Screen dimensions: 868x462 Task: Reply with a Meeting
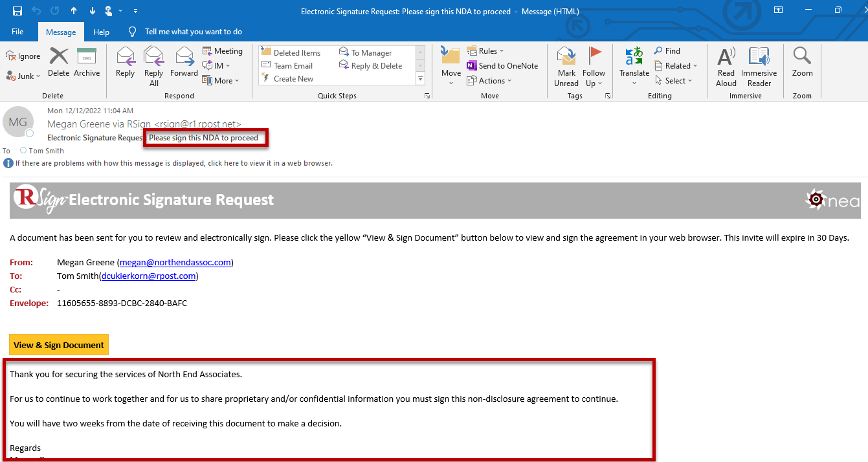pyautogui.click(x=223, y=51)
